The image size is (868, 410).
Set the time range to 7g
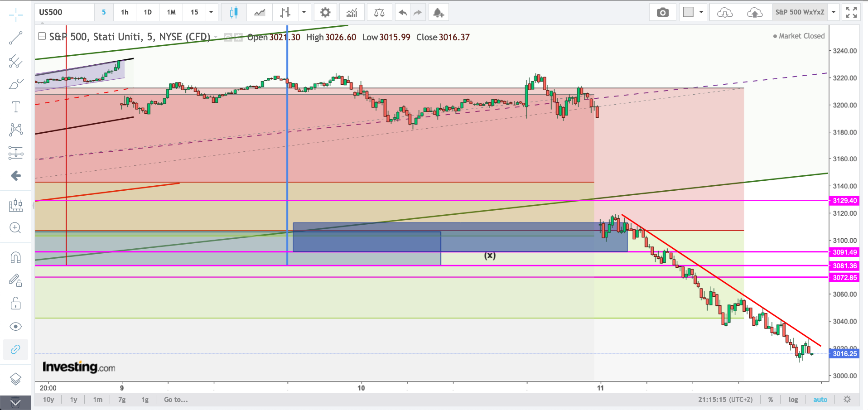122,400
